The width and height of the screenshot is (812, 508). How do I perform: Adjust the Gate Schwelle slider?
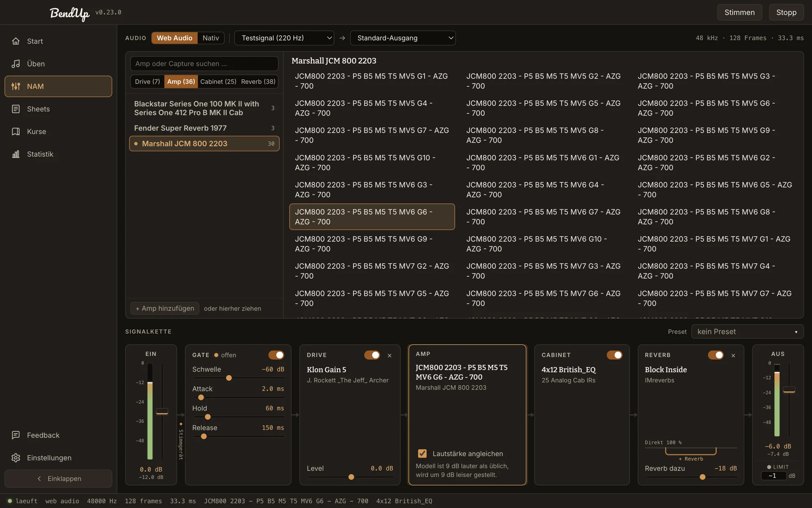[238, 378]
